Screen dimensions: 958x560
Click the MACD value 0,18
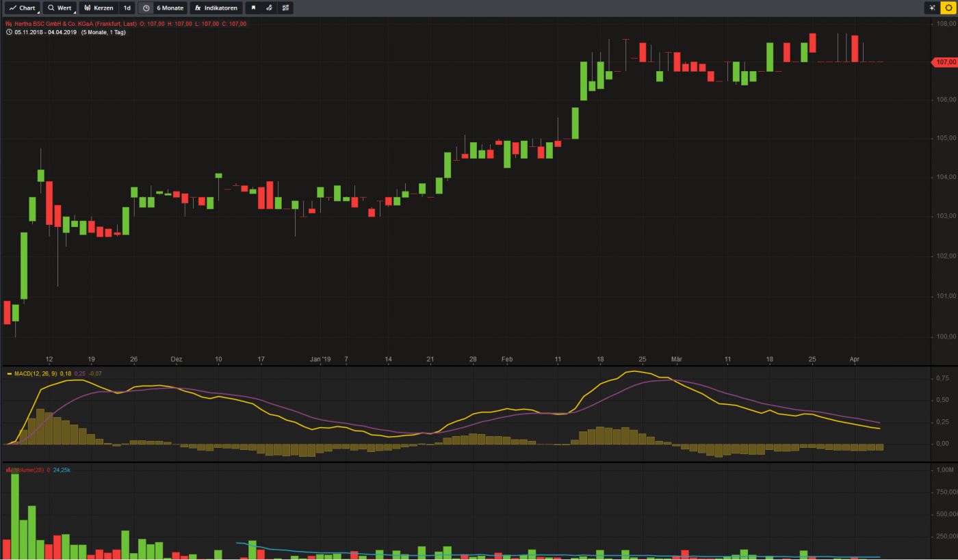[x=66, y=374]
